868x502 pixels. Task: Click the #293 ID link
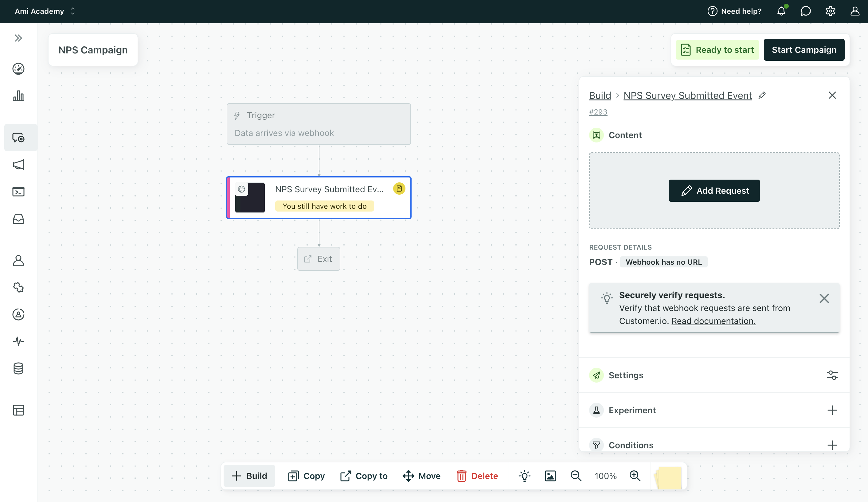[x=598, y=112]
